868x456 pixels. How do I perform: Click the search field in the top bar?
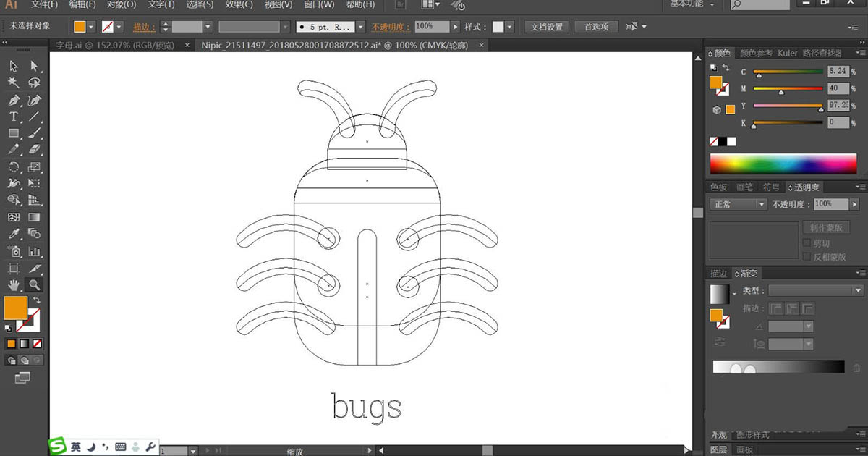[762, 4]
